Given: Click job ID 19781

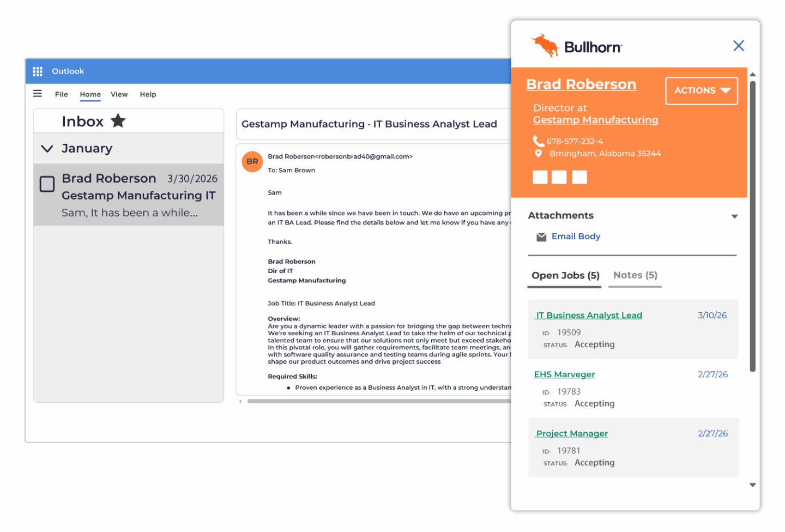Looking at the screenshot, I should coord(569,451).
